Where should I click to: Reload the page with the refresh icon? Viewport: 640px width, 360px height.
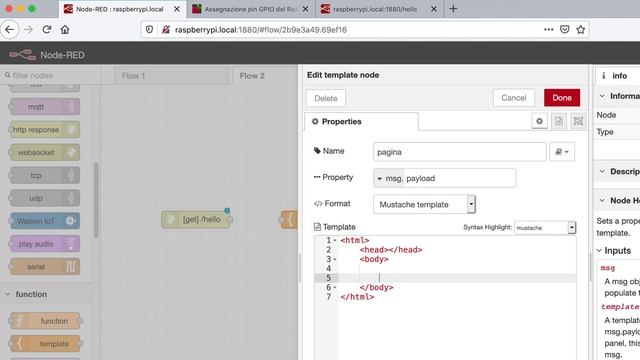pyautogui.click(x=47, y=29)
